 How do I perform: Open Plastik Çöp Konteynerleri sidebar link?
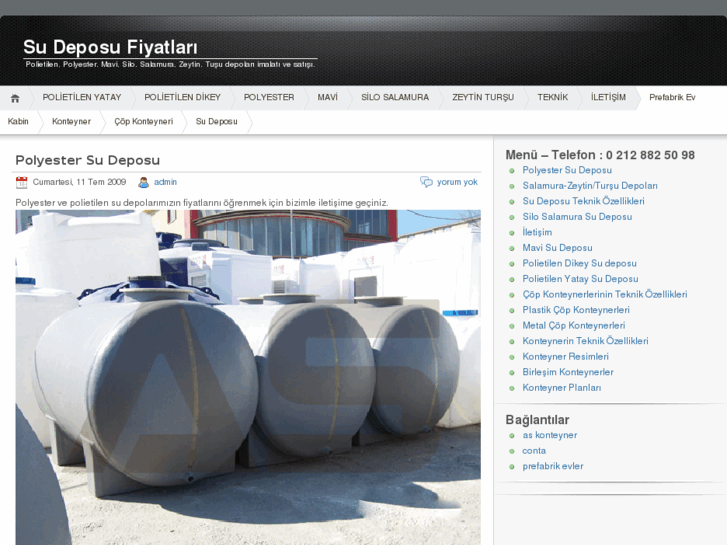[x=575, y=310]
